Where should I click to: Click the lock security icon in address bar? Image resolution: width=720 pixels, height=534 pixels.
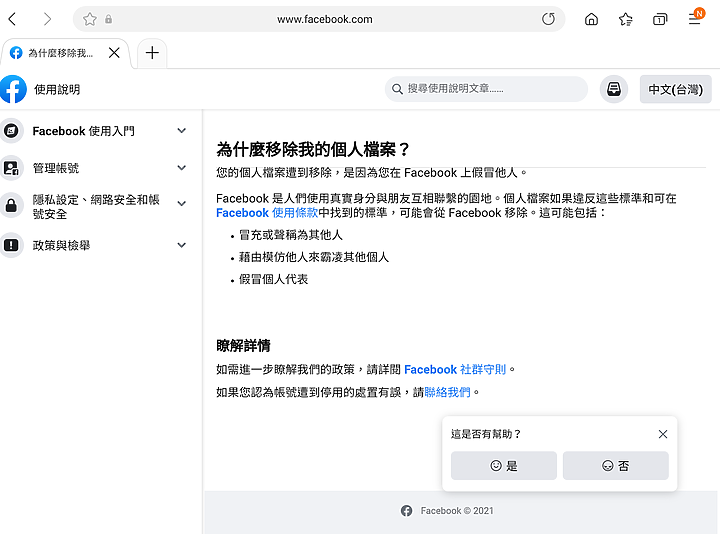click(x=108, y=19)
